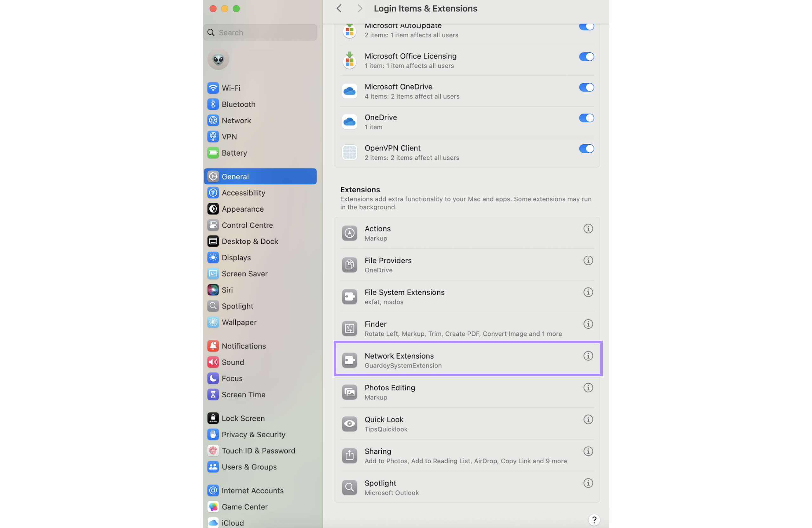Click the Actions Markup extension icon
This screenshot has height=528, width=812.
coord(349,233)
